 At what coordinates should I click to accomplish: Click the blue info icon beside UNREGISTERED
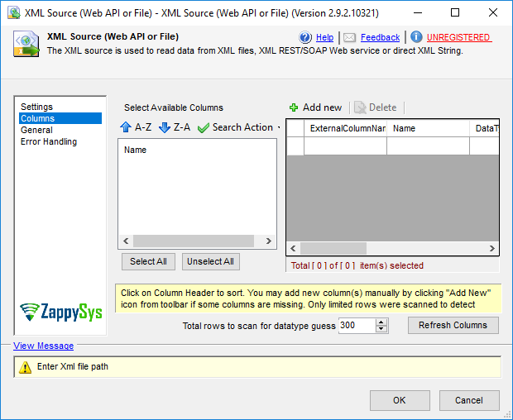pos(416,37)
